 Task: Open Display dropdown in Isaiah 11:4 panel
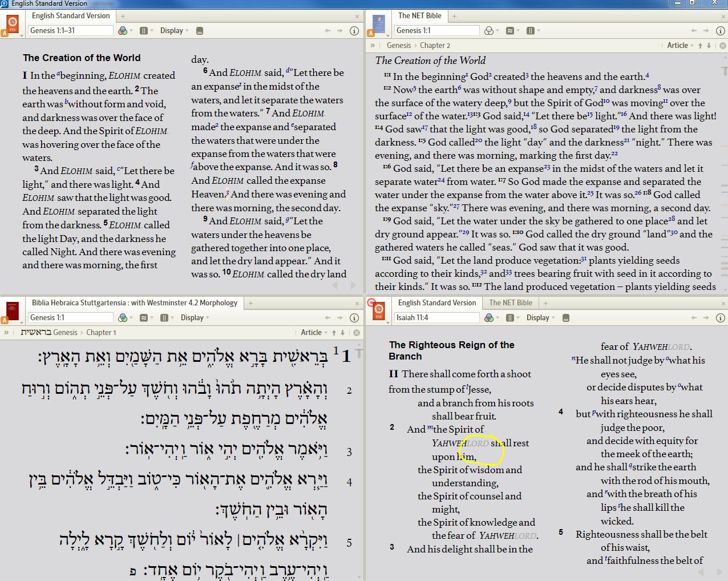coord(540,318)
